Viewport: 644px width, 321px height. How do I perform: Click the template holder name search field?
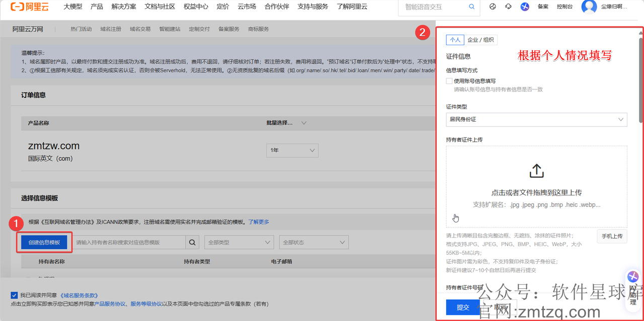(129, 242)
